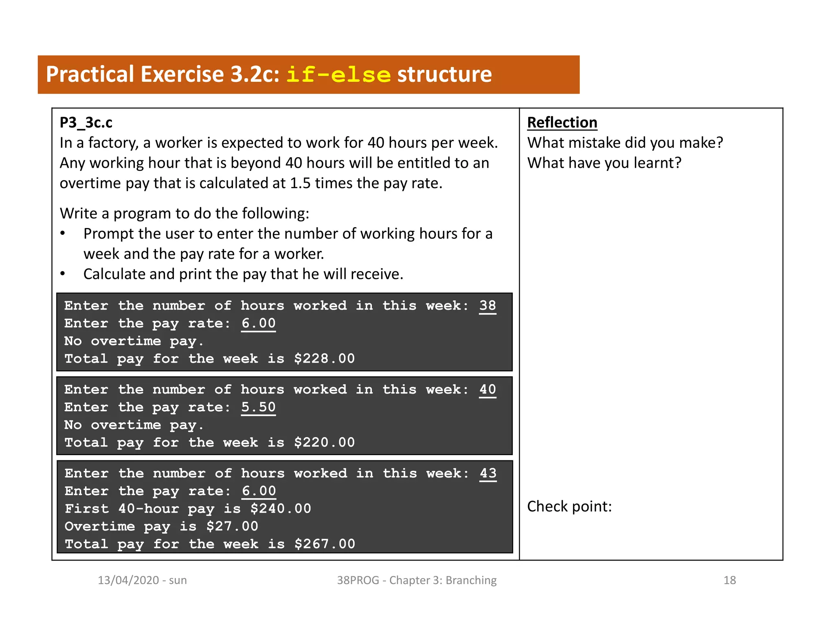Image resolution: width=834 pixels, height=644 pixels.
Task: Click the underlined hours value 40
Action: pos(487,390)
